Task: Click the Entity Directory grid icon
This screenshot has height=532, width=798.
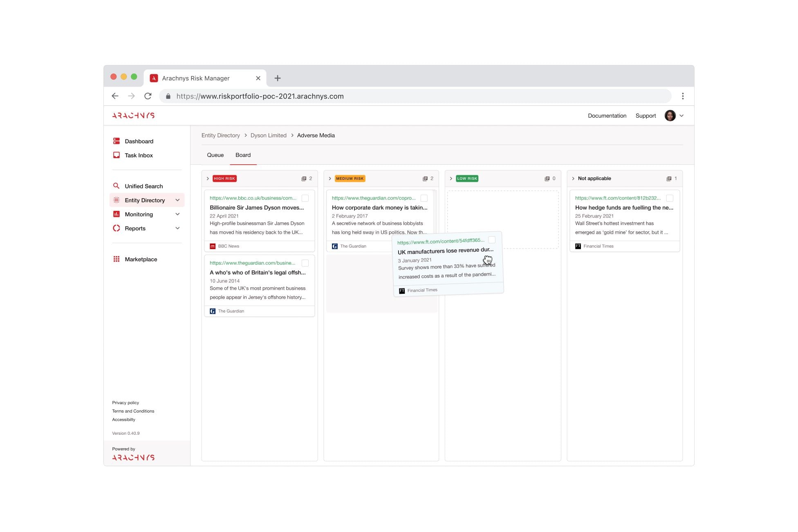Action: coord(117,200)
